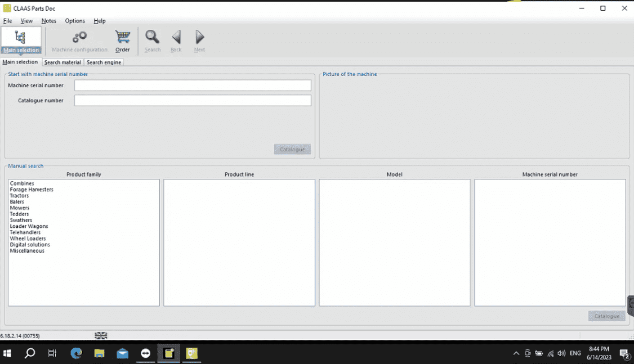Viewport: 634px width, 364px height.
Task: Select Combines in Product family list
Action: pos(22,183)
